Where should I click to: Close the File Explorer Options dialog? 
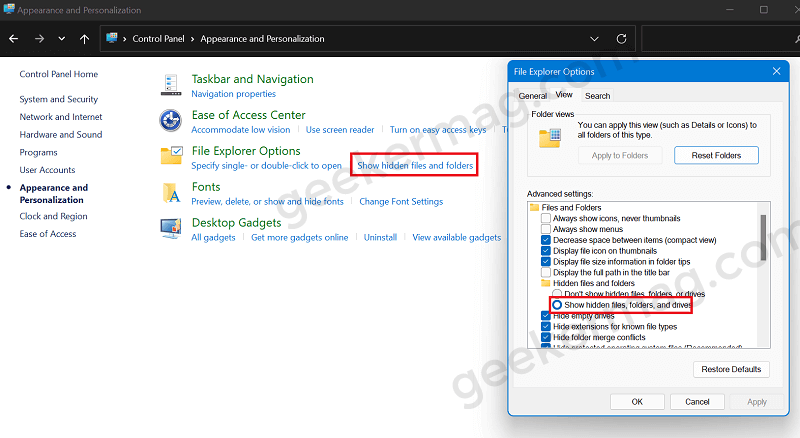(777, 71)
